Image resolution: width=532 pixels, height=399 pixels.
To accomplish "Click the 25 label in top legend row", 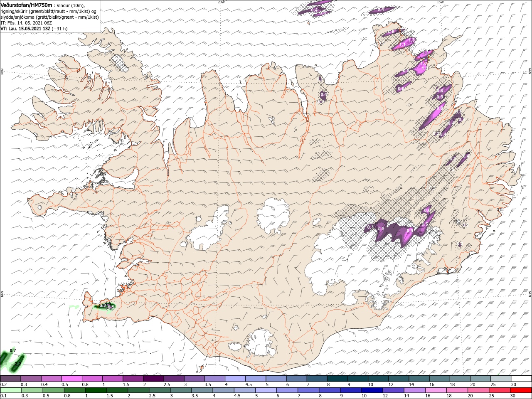I will (493, 384).
